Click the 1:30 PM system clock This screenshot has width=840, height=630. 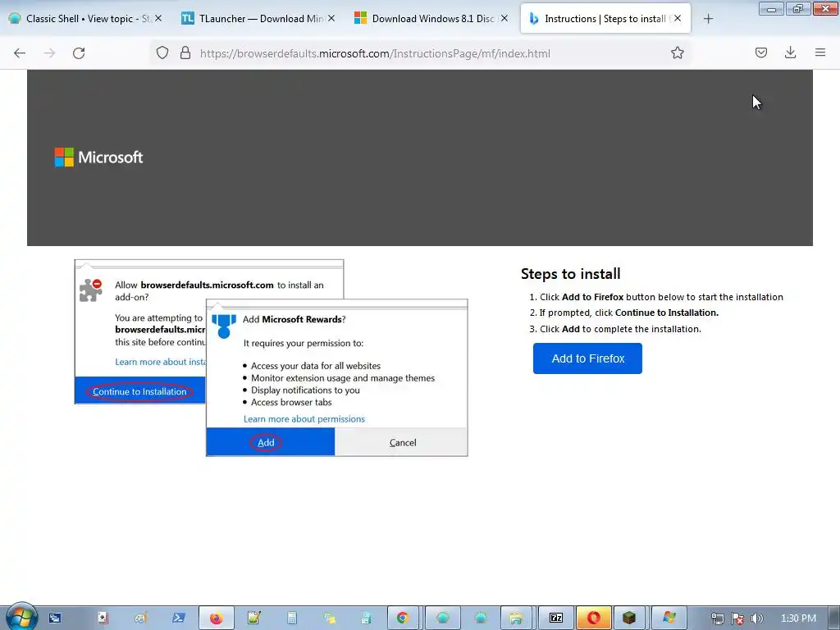pos(798,619)
